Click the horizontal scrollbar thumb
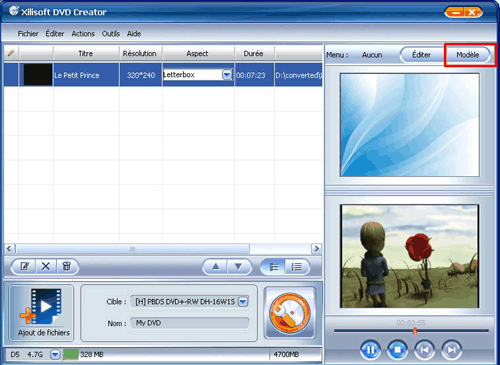Image resolution: width=500 pixels, height=365 pixels. 133,249
